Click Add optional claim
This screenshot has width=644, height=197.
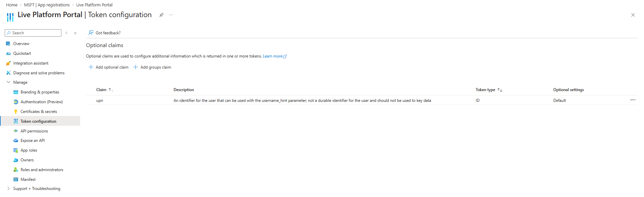pos(108,67)
